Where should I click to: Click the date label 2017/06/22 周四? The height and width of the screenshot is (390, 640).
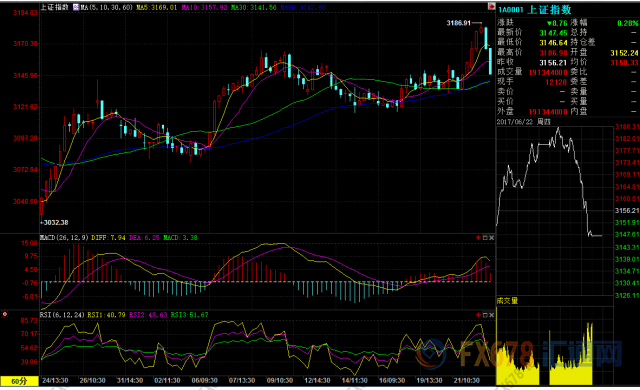pyautogui.click(x=524, y=122)
